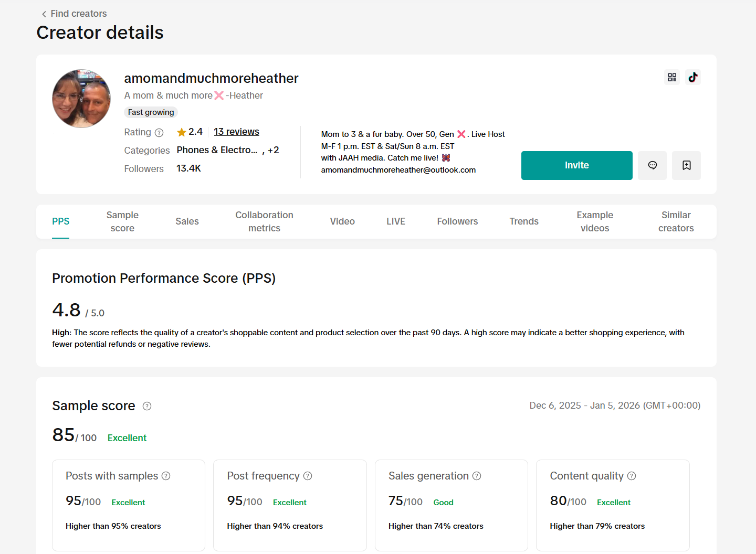Select the LIVE tab
756x554 pixels.
click(x=396, y=221)
